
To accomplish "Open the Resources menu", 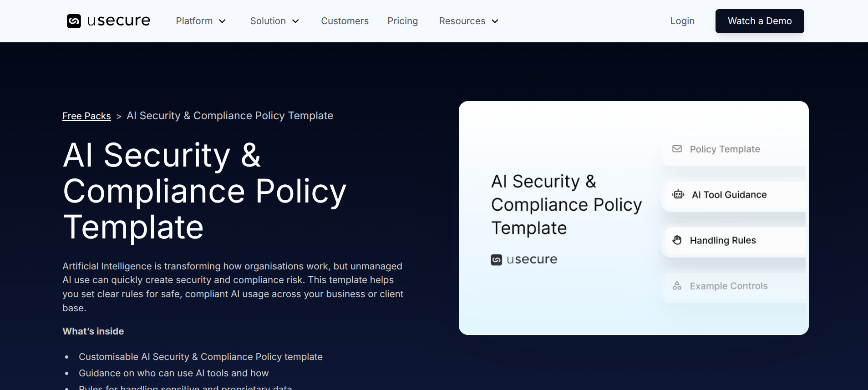I will pos(462,21).
